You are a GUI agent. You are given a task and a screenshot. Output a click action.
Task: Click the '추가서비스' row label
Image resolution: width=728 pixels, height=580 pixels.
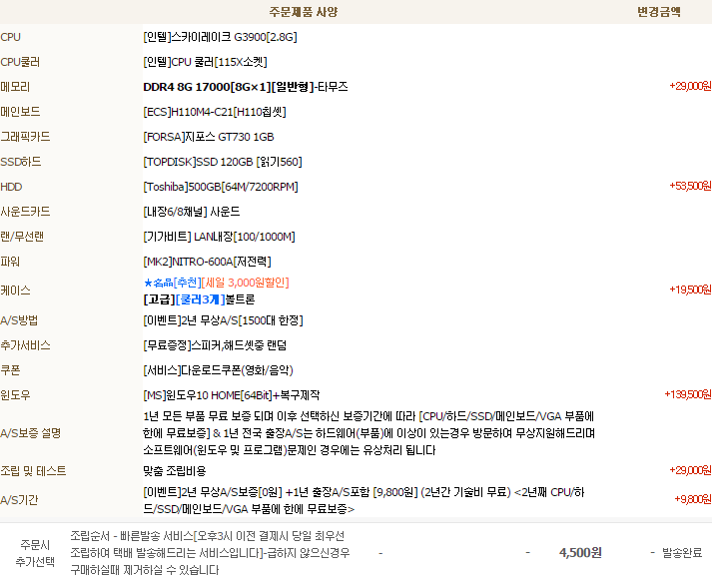click(25, 345)
